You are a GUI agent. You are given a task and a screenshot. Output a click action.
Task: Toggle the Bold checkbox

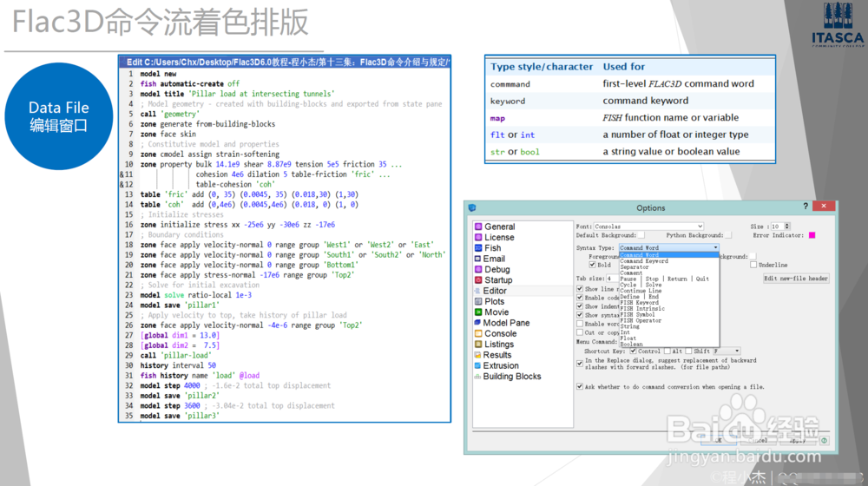click(x=592, y=266)
